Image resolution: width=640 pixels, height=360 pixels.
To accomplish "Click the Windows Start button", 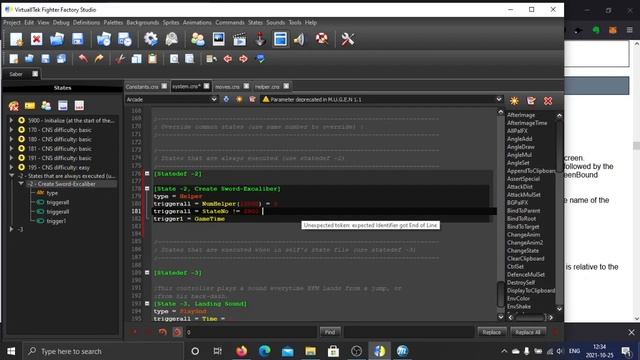I will [x=11, y=351].
